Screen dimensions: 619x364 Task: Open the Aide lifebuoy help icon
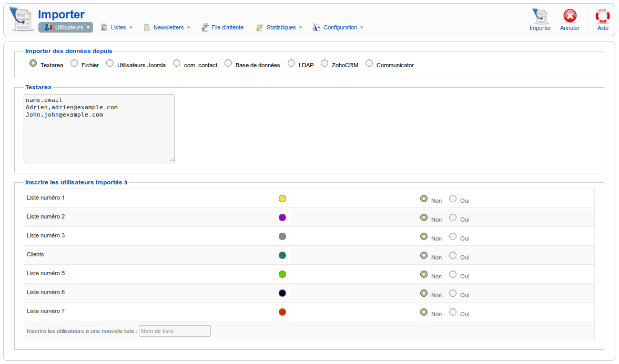tap(603, 16)
